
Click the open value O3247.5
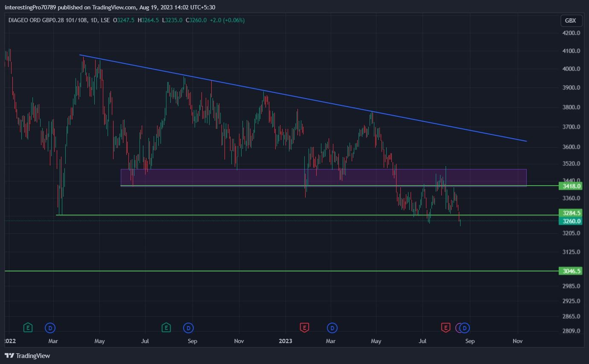124,20
